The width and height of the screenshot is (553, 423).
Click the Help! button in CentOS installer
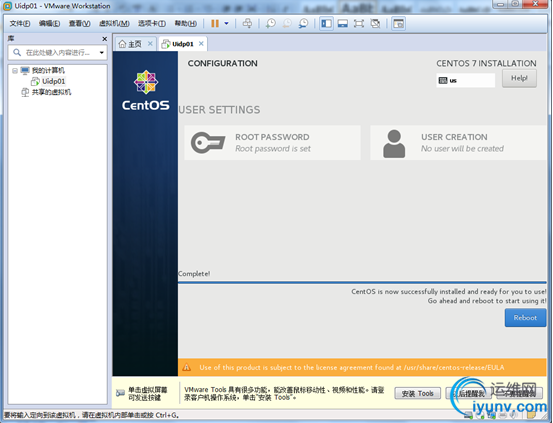(519, 78)
